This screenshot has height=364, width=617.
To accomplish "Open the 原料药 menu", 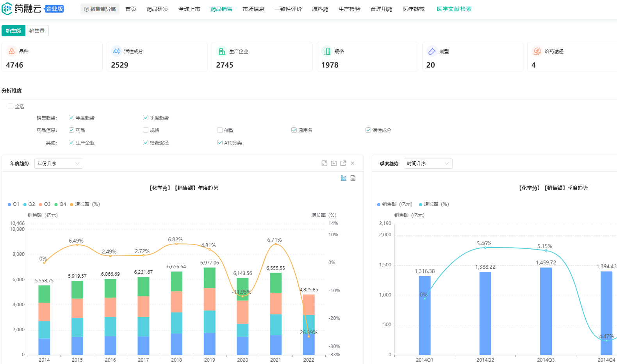I will [320, 9].
